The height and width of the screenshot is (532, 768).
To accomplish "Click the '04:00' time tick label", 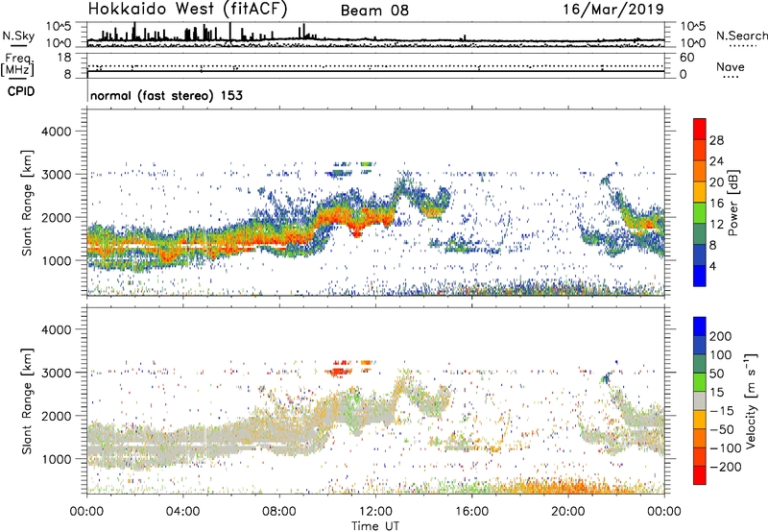I will pyautogui.click(x=182, y=512).
